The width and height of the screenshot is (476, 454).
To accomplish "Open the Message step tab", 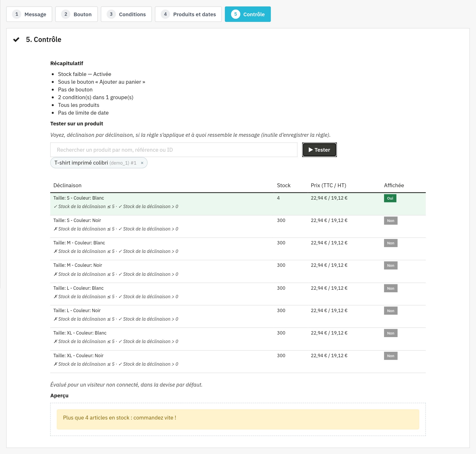I will point(29,14).
